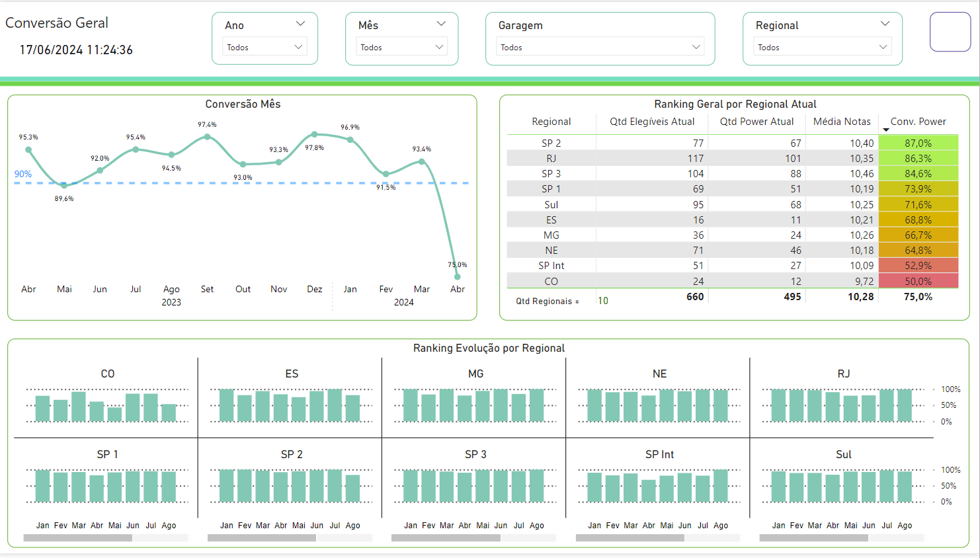Click the blank button in the top-right corner
This screenshot has height=558, width=980.
950,32
